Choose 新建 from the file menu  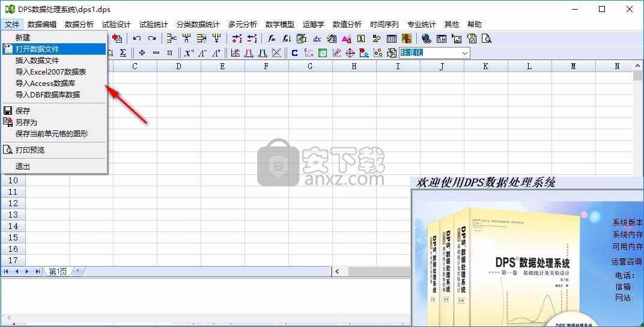(54, 37)
